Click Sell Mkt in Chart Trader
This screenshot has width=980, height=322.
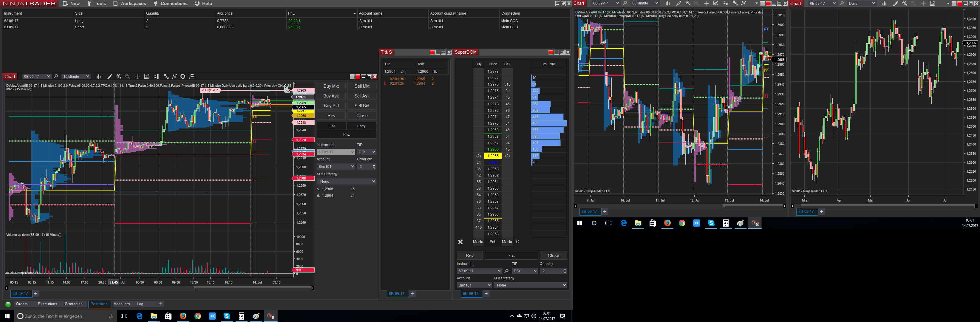click(x=362, y=86)
